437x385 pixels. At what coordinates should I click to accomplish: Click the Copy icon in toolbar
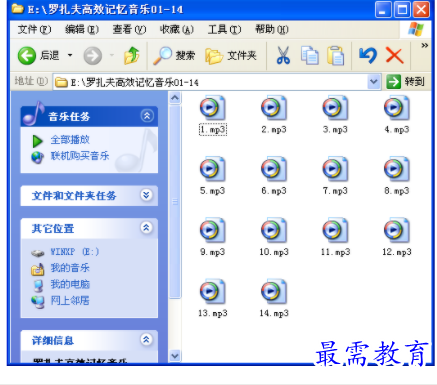tap(310, 55)
